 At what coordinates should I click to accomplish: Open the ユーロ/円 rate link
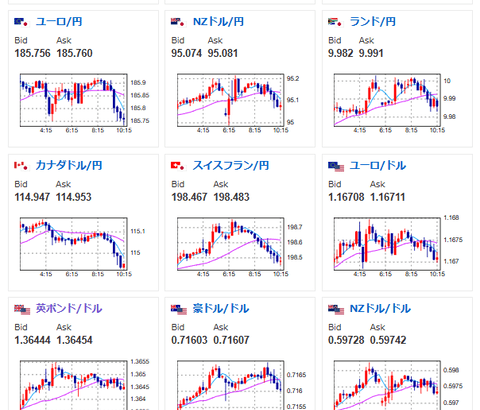[x=59, y=22]
